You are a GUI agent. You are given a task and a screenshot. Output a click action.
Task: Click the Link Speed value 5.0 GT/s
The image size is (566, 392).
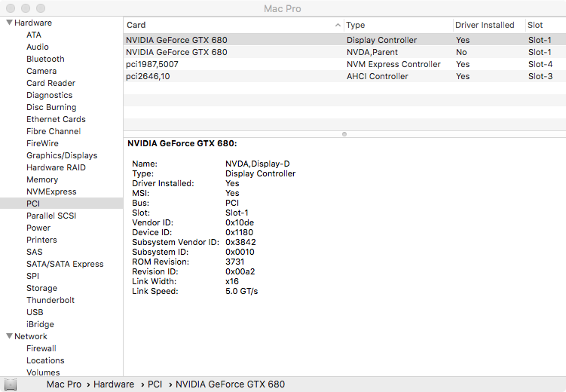click(242, 291)
